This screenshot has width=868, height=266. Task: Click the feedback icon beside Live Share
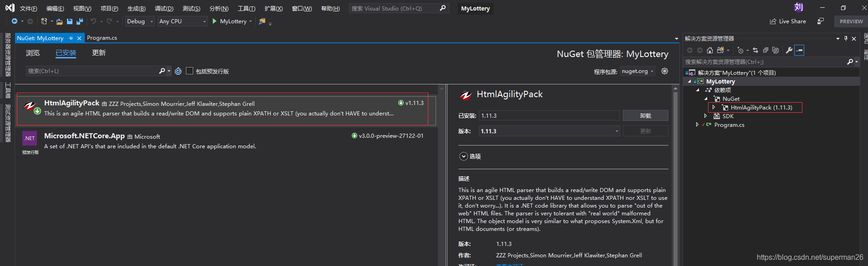[821, 21]
